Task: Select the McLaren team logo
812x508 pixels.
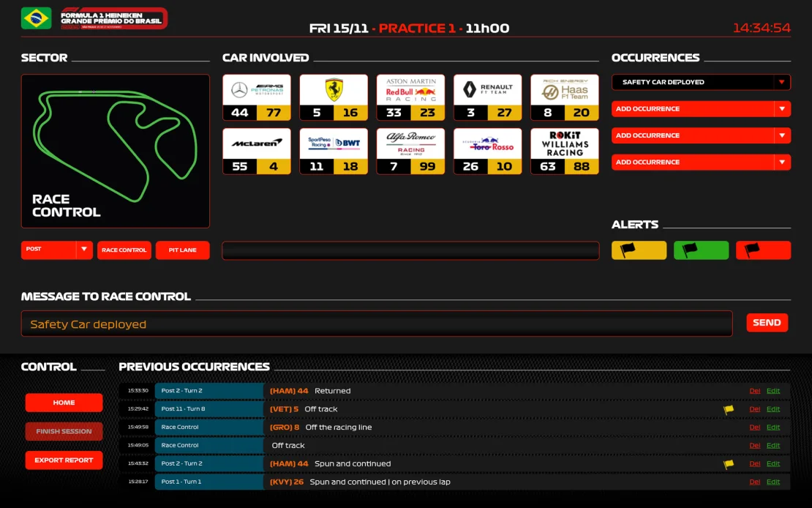Action: click(256, 143)
